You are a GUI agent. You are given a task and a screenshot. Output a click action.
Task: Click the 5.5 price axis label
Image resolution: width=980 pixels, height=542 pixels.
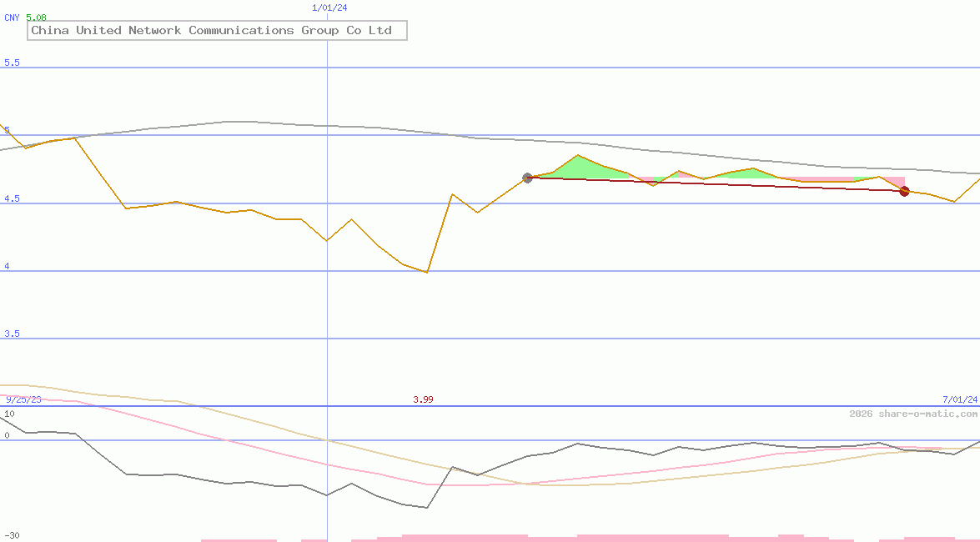coord(12,63)
